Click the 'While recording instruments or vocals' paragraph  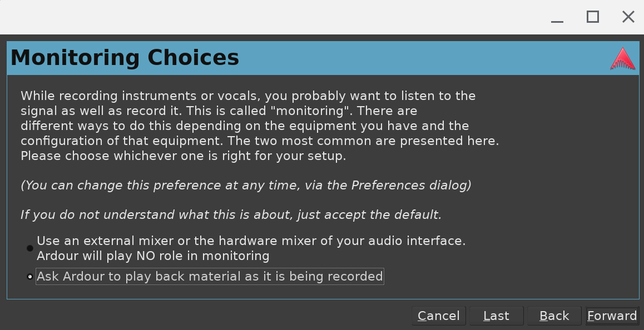(x=248, y=96)
